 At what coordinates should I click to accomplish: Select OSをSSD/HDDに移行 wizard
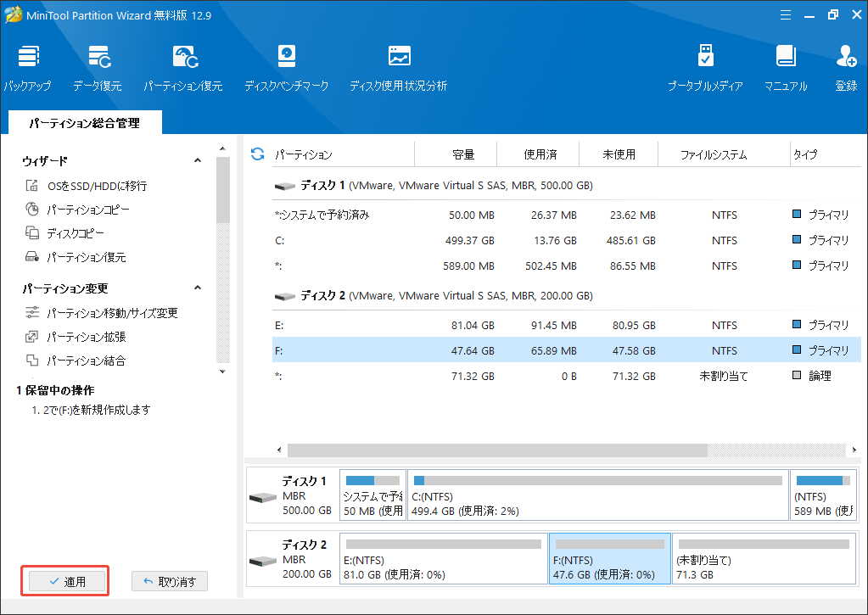pyautogui.click(x=87, y=186)
